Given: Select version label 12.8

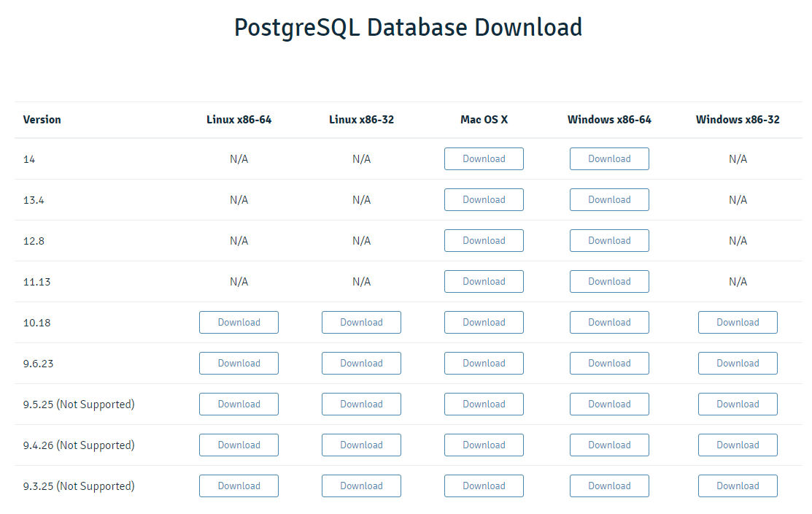Looking at the screenshot, I should (x=34, y=242).
